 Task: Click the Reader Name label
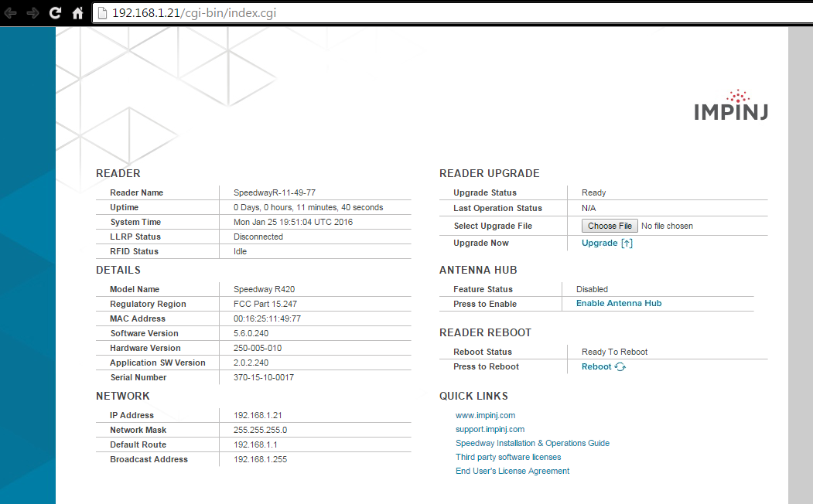136,192
